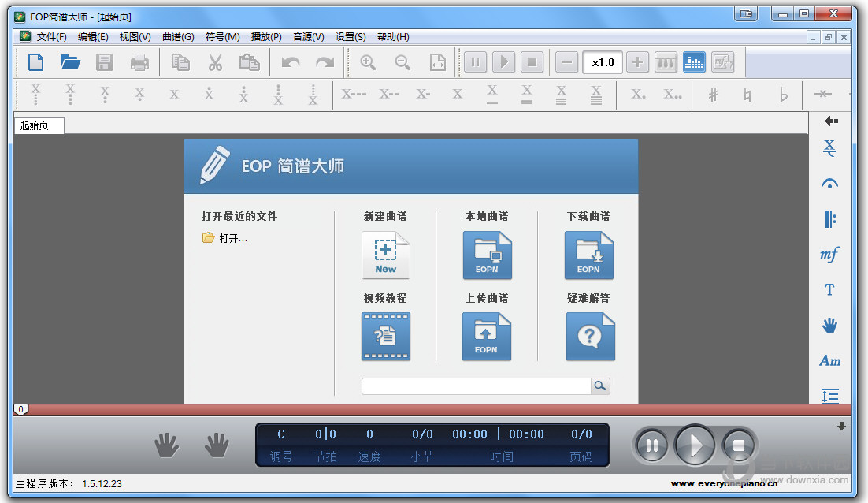
Task: Toggle the piano keyboard display icon
Action: 666,62
